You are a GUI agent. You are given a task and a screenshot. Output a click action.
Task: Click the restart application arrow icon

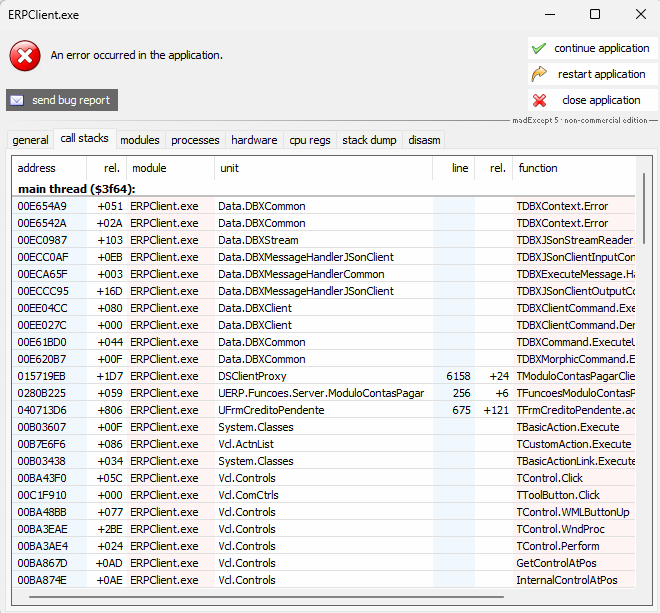tap(539, 74)
